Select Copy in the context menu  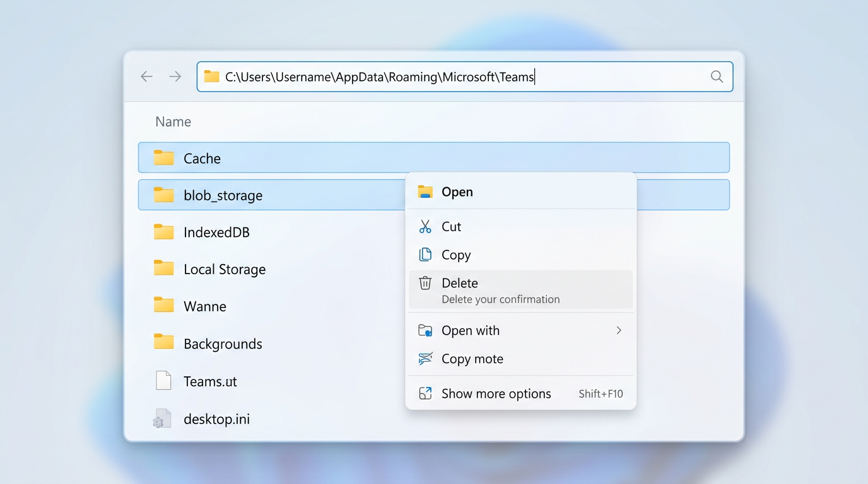click(521, 255)
